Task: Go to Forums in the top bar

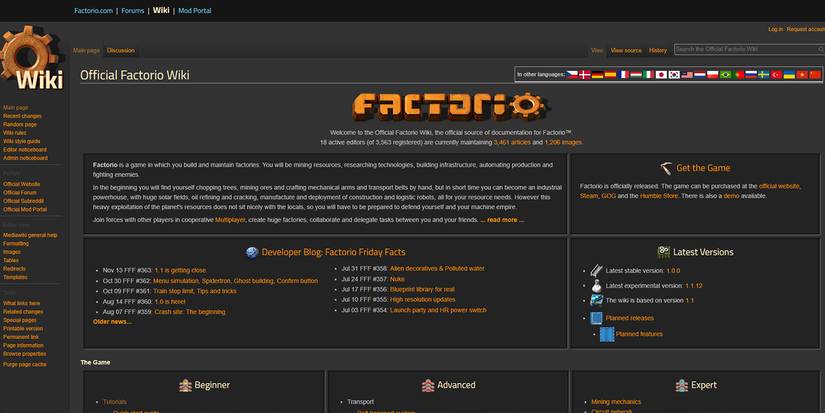Action: coord(132,11)
